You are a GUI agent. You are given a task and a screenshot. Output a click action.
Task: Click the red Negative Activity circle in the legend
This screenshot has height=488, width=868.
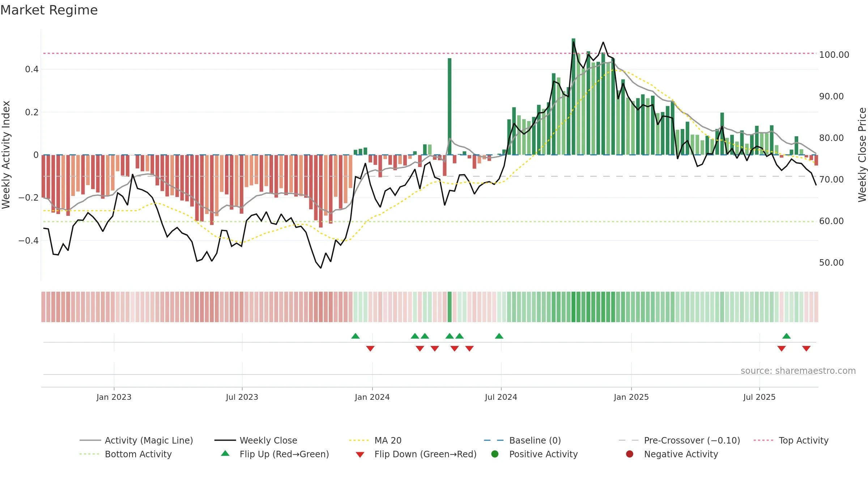(630, 454)
